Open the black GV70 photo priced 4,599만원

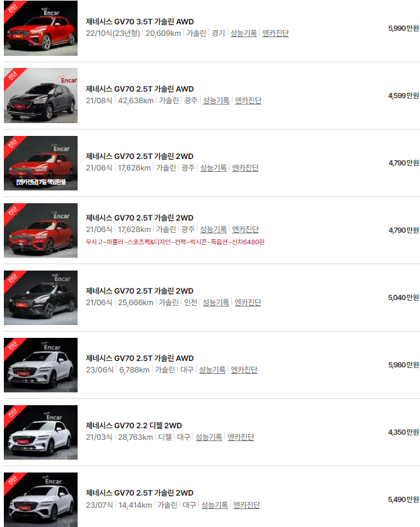(x=40, y=96)
